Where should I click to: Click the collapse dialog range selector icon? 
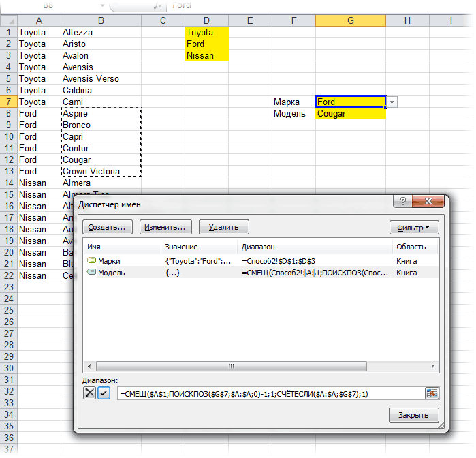(x=432, y=393)
